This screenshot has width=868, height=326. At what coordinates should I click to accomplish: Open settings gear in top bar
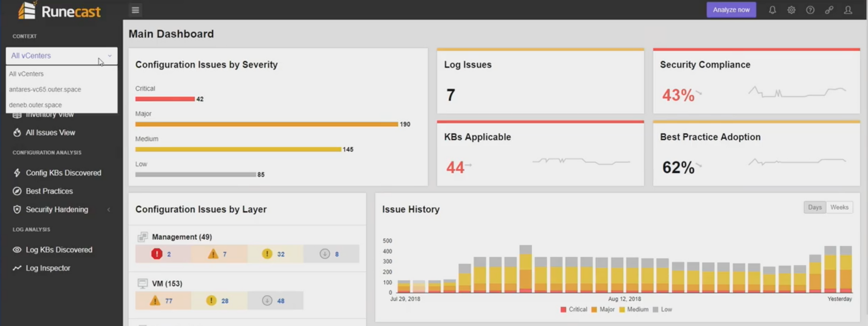pyautogui.click(x=791, y=10)
